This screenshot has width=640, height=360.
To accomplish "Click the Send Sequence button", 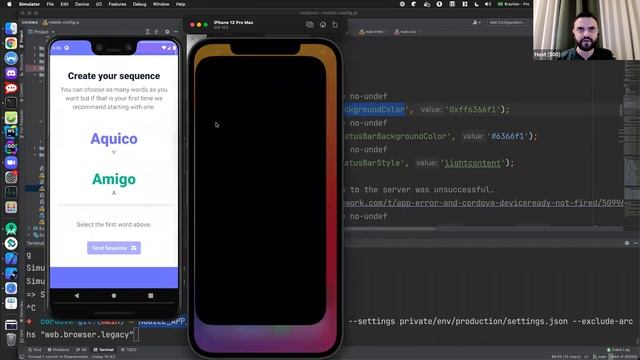I will pyautogui.click(x=114, y=248).
